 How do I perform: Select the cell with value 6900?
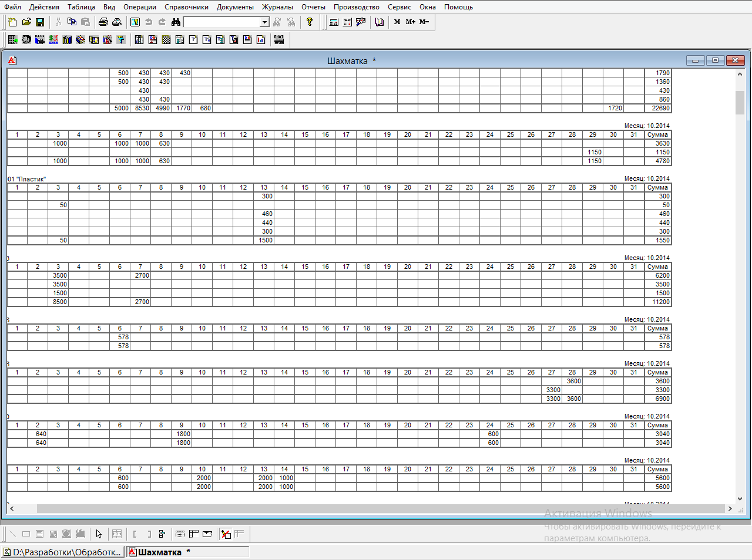pos(657,399)
